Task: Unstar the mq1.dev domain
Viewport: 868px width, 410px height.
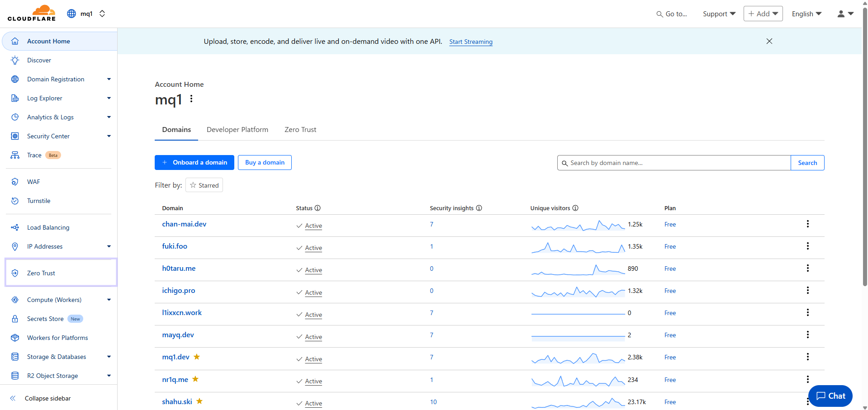Action: coord(197,357)
